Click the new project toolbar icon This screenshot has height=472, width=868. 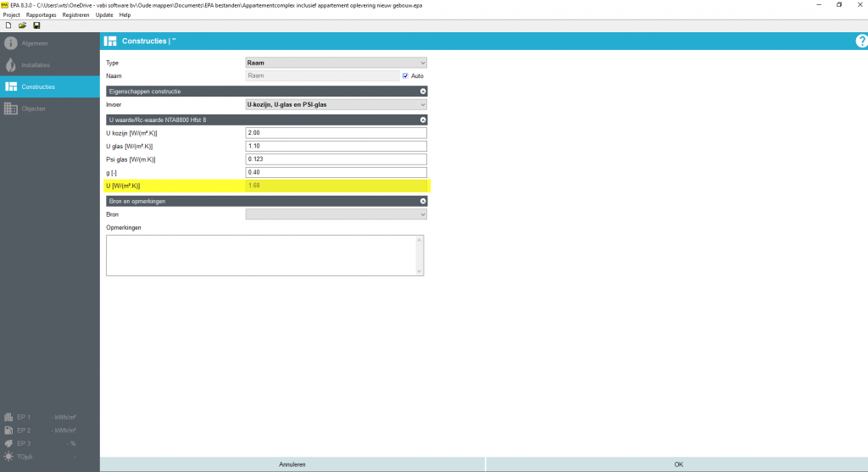click(8, 25)
